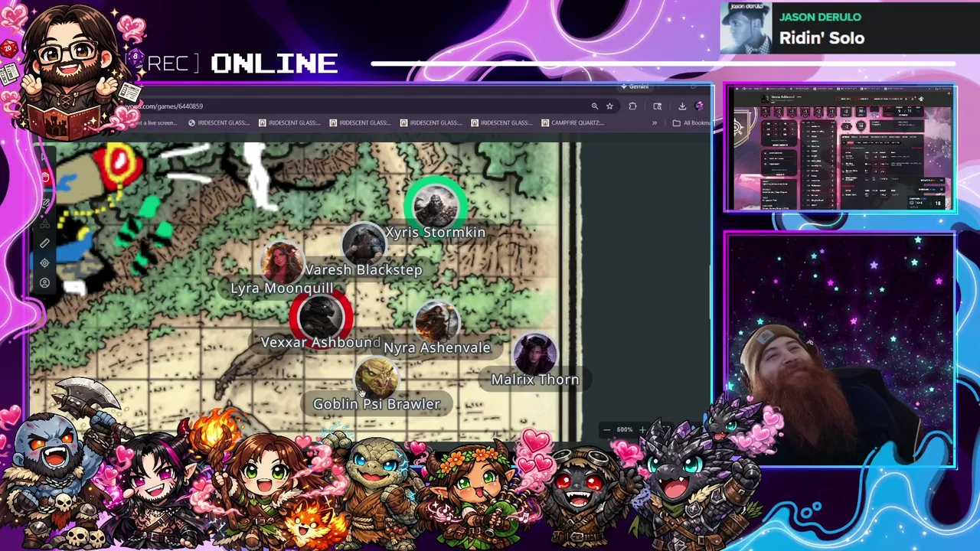The height and width of the screenshot is (551, 980).
Task: Select the Nyra Ashenvale token
Action: [x=437, y=321]
